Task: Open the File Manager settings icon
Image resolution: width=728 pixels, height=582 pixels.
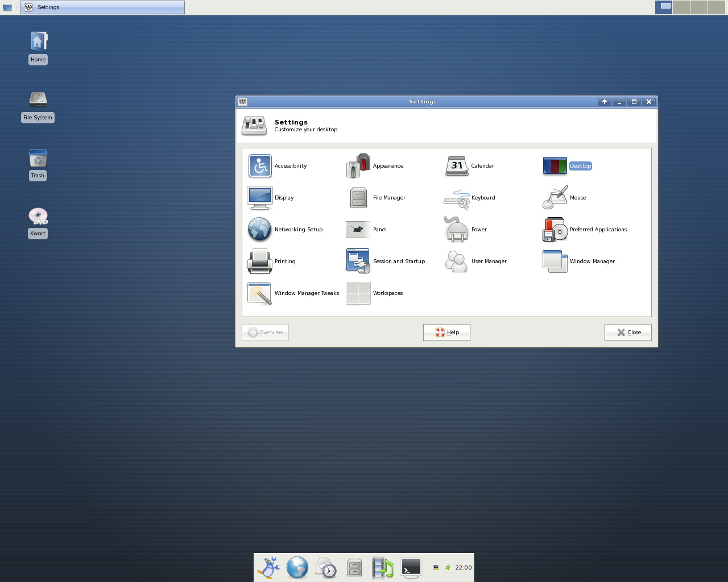Action: pyautogui.click(x=358, y=198)
